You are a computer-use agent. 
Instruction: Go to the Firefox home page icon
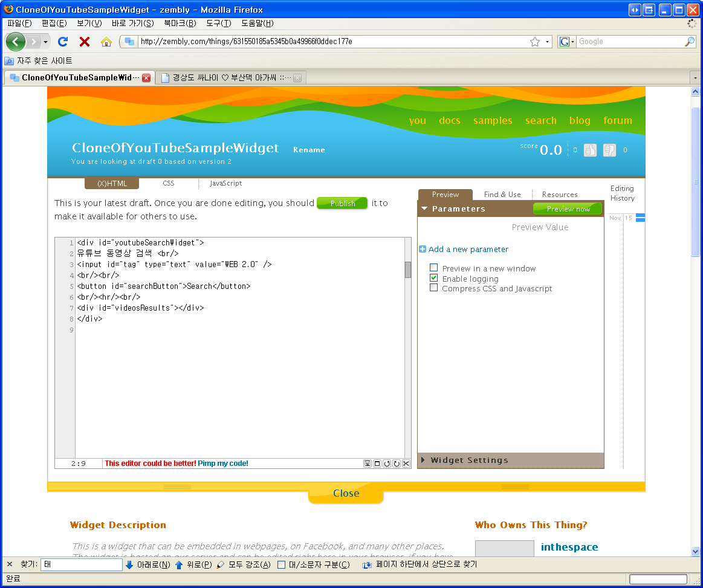(x=106, y=42)
